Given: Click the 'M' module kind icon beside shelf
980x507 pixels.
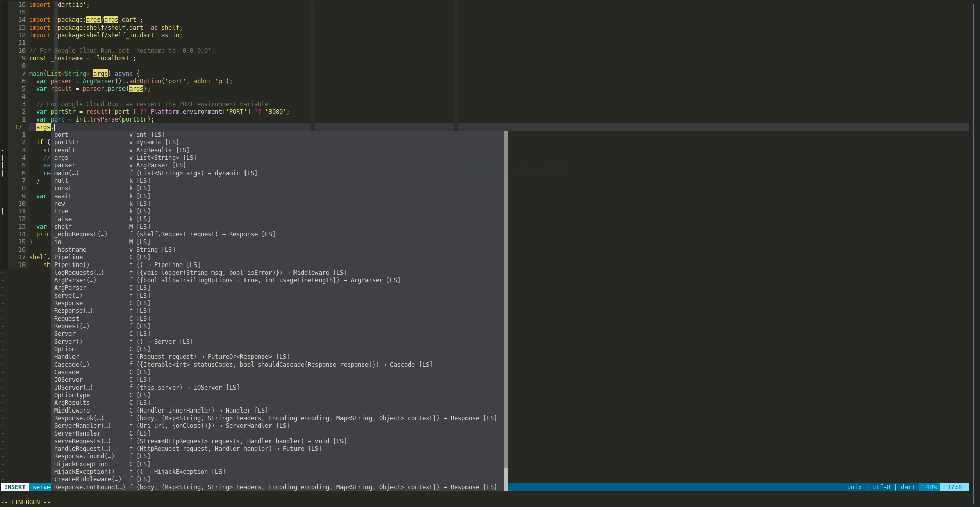Looking at the screenshot, I should pos(132,226).
